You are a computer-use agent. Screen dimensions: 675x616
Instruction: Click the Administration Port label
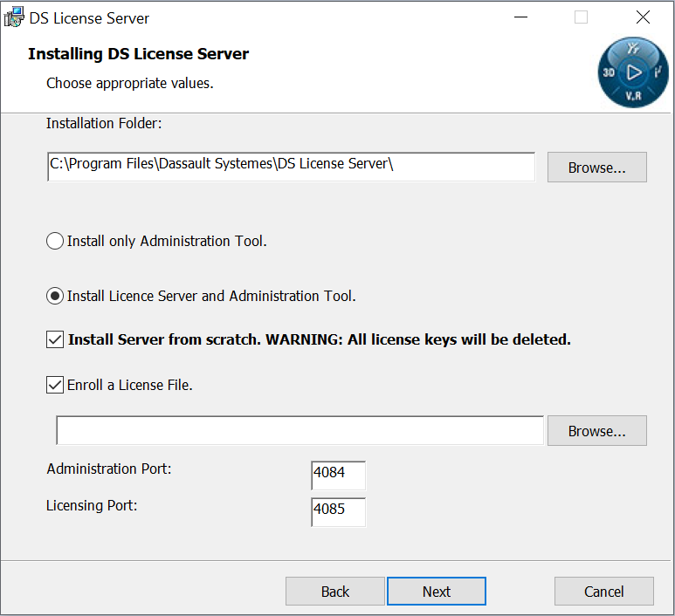[x=109, y=469]
